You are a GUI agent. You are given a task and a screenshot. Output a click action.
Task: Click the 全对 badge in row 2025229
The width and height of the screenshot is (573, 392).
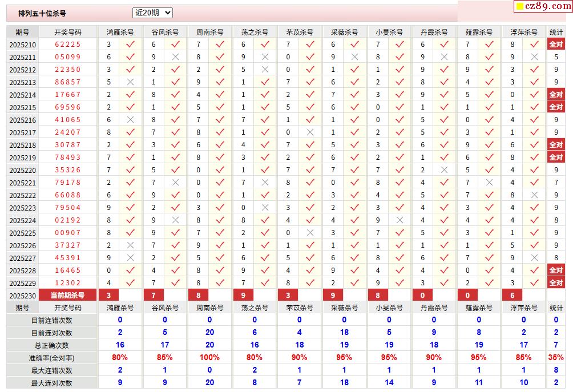pos(556,283)
